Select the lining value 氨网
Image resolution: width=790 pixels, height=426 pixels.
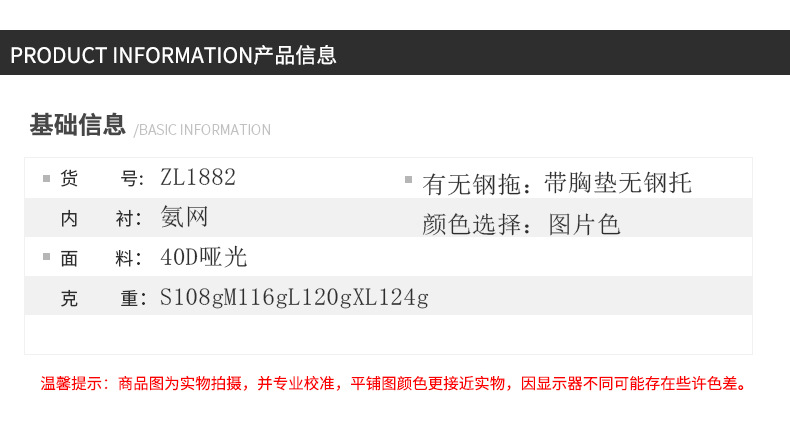pos(184,218)
